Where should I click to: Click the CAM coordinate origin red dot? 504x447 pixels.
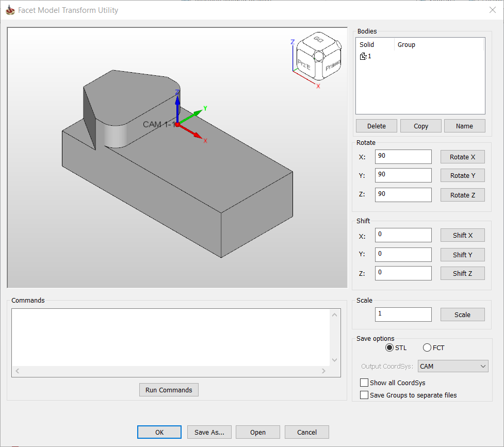tap(177, 125)
